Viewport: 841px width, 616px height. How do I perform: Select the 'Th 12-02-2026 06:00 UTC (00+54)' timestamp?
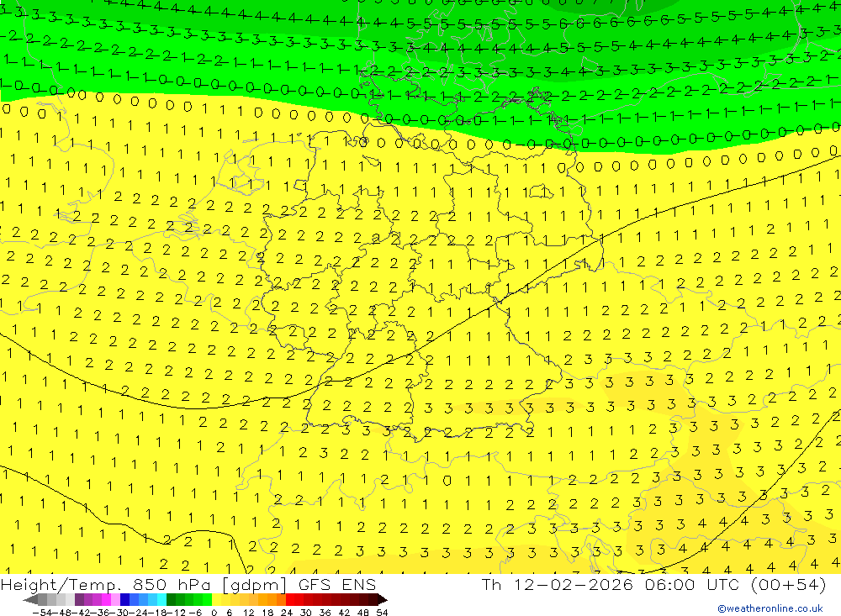click(653, 584)
